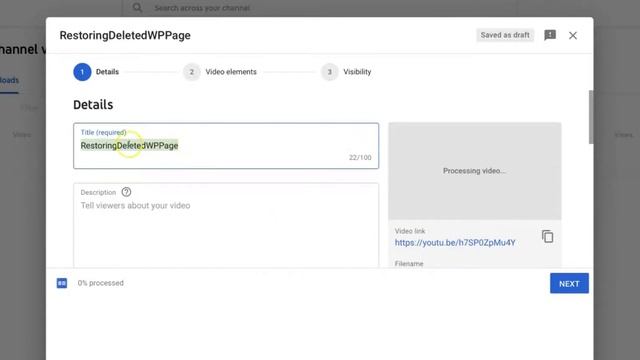This screenshot has height=360, width=640.
Task: Click the NEXT button
Action: (x=569, y=283)
